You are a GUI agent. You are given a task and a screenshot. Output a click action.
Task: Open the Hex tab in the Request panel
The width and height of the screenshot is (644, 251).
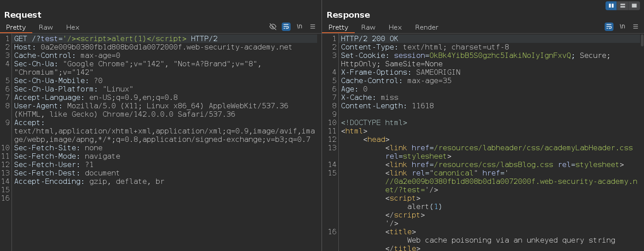pos(73,27)
